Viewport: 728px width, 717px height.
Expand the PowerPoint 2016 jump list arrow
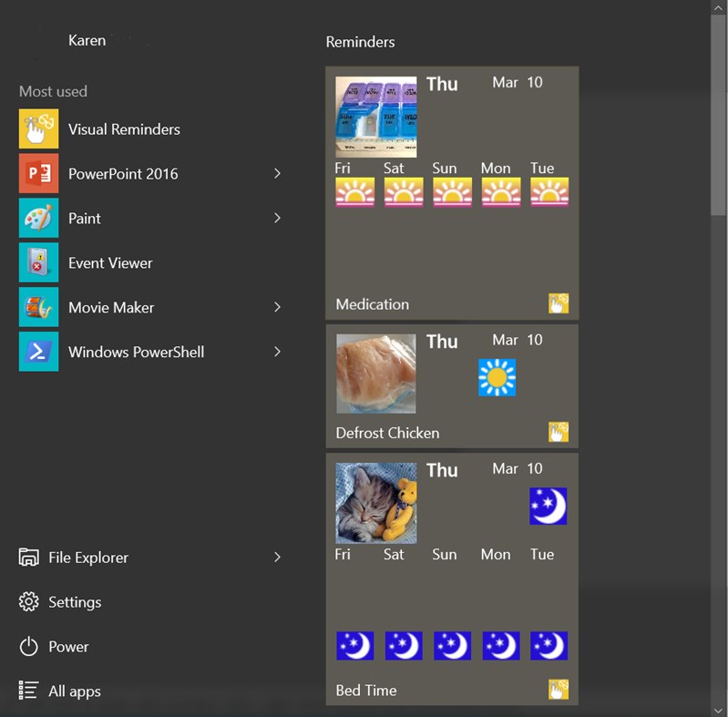pyautogui.click(x=277, y=174)
